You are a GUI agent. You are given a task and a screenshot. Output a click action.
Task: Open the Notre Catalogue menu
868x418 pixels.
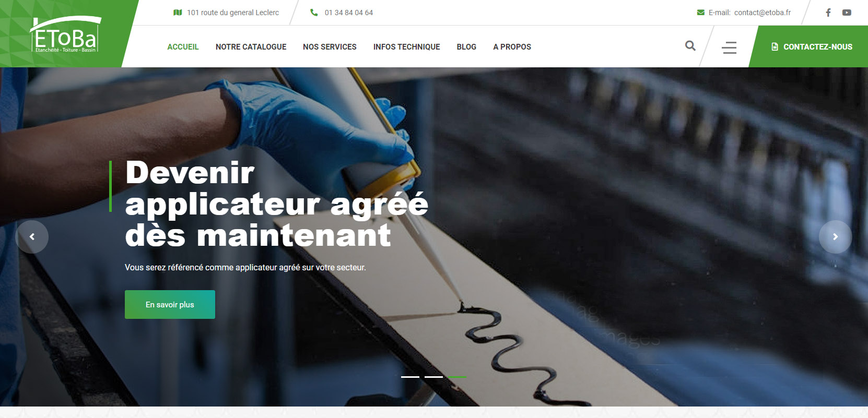251,47
